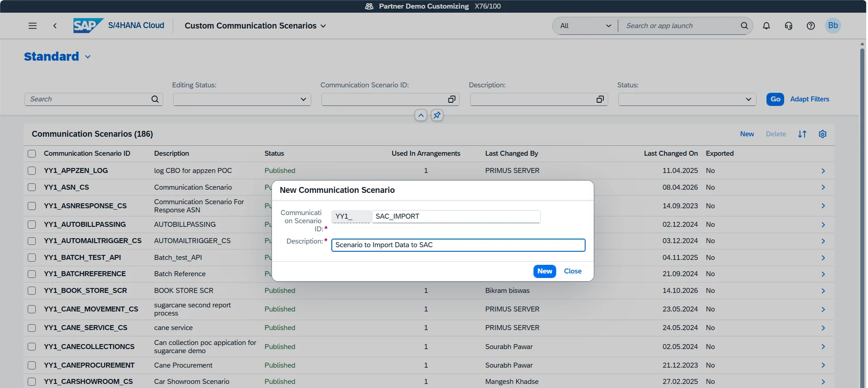Screen dimensions: 868x388
Task: Click the Last Changed On column header
Action: (x=671, y=153)
